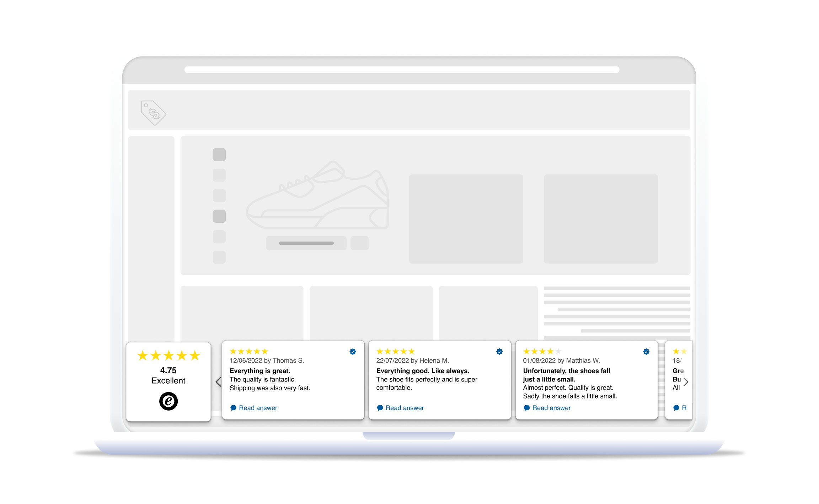Go to previous reviews with left chevron

pos(218,382)
